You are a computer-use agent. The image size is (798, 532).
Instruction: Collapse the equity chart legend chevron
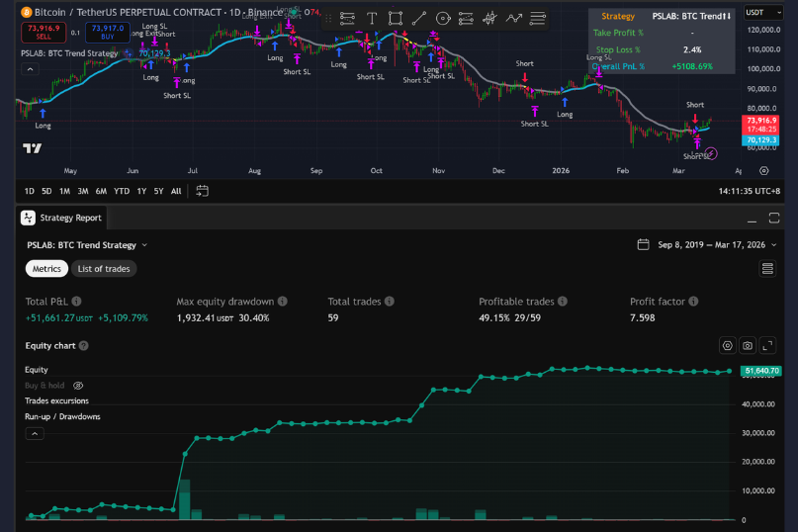coord(35,433)
